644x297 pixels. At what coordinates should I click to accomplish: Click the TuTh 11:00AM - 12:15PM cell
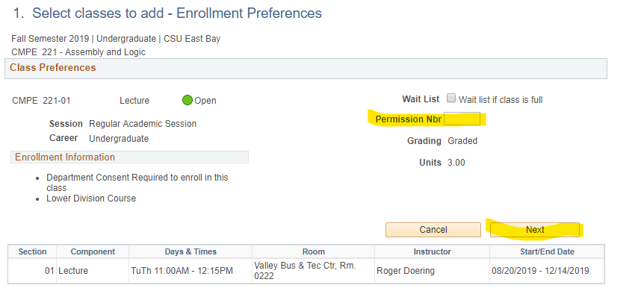pyautogui.click(x=182, y=271)
